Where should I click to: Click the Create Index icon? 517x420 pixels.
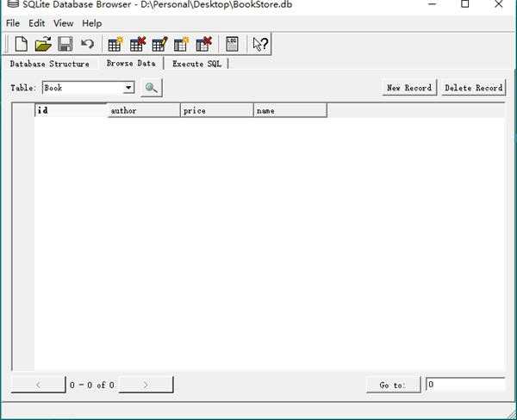click(x=181, y=44)
